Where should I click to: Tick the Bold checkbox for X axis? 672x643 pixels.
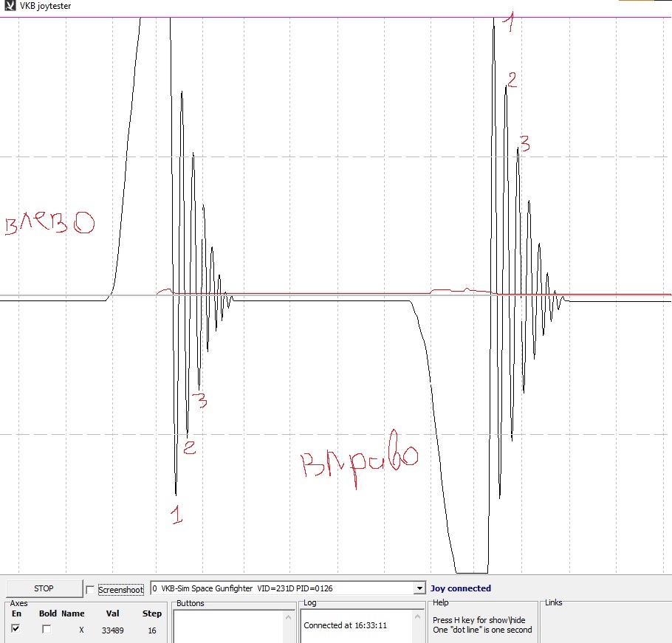click(47, 629)
